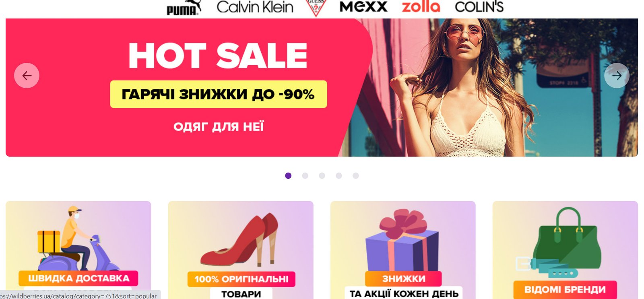Open the 'ВІДОМІ БРЕНДИ' green handbag card
The height and width of the screenshot is (299, 644).
tap(565, 250)
